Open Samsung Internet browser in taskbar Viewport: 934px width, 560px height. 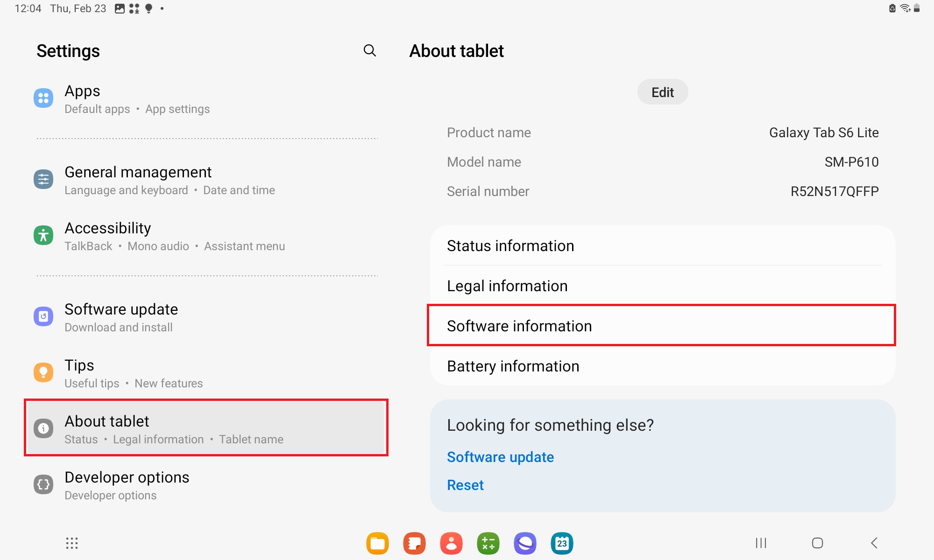pyautogui.click(x=525, y=543)
